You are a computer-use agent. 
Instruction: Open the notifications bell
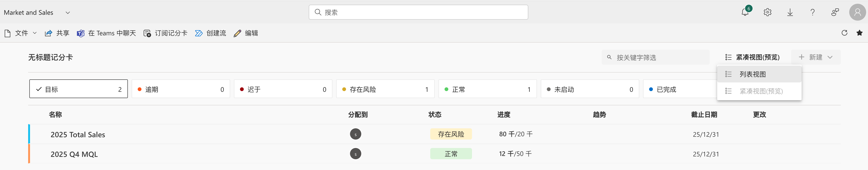click(745, 12)
